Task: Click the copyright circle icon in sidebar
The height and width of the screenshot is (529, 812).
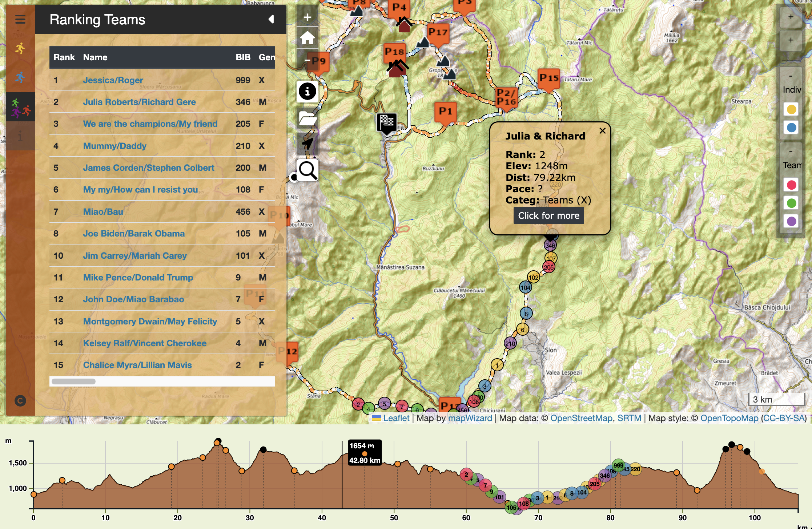Action: [20, 401]
